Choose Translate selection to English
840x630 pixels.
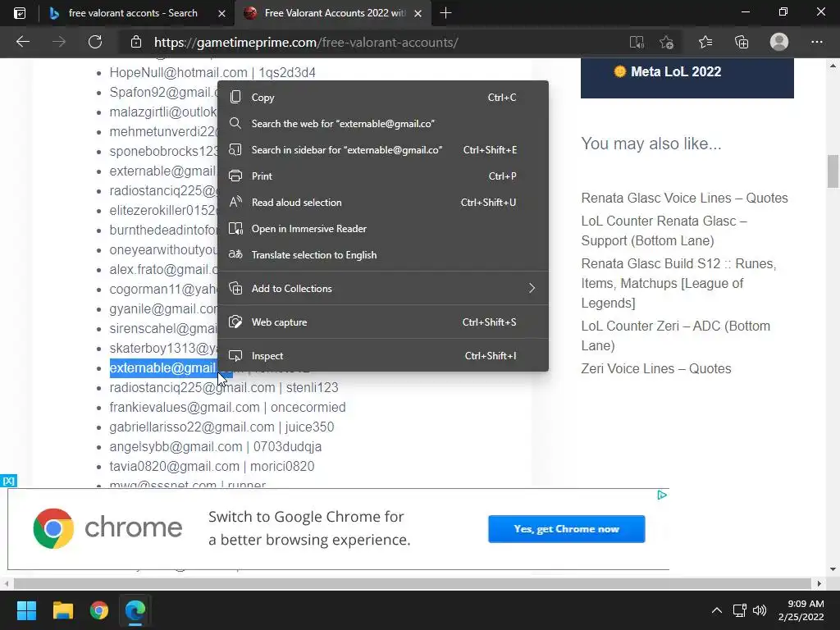click(x=383, y=255)
